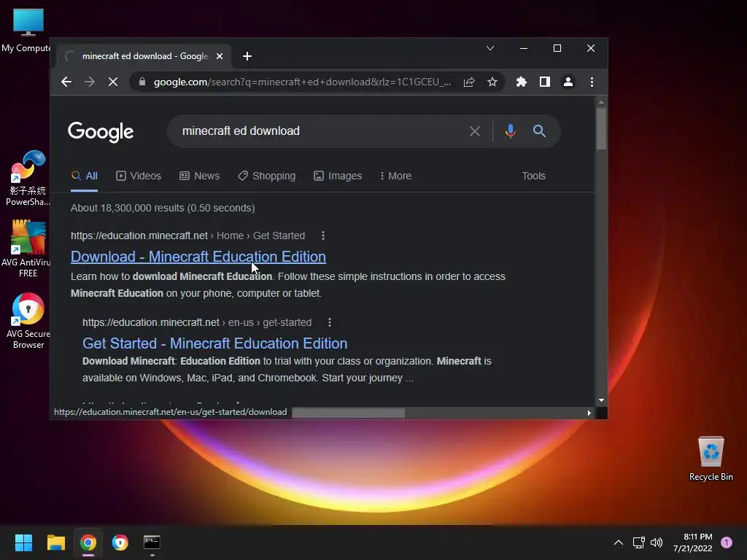Viewport: 747px width, 560px height.
Task: Click the horizontal scroll right arrow
Action: click(589, 413)
